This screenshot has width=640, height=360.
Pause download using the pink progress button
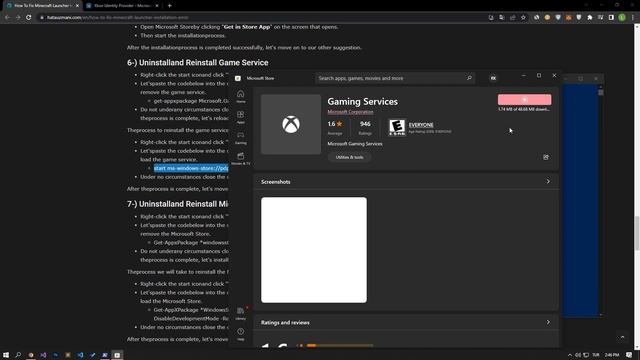point(524,100)
